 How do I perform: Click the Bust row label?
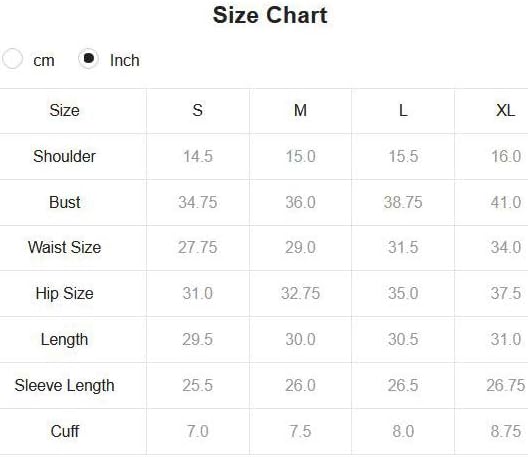[x=65, y=202]
